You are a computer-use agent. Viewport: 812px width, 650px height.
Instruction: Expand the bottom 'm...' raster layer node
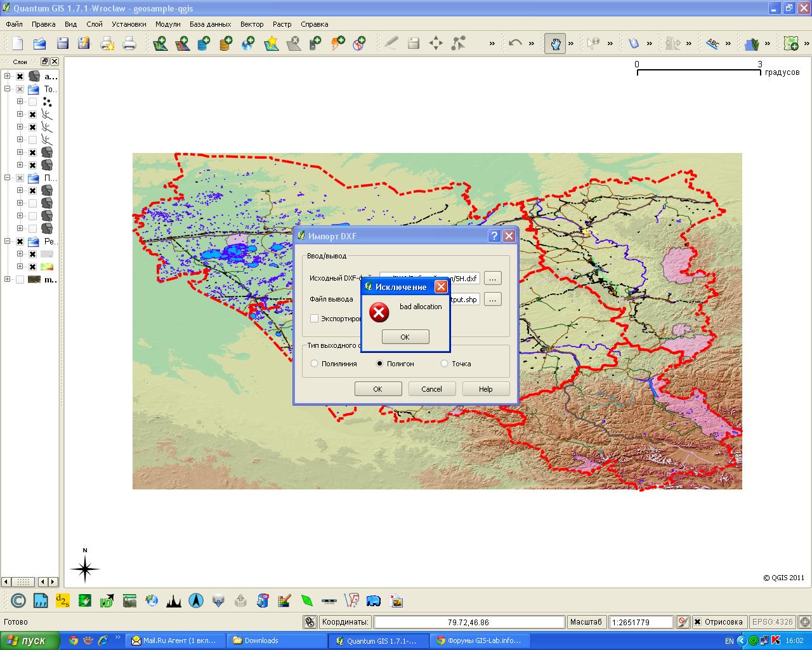click(7, 279)
